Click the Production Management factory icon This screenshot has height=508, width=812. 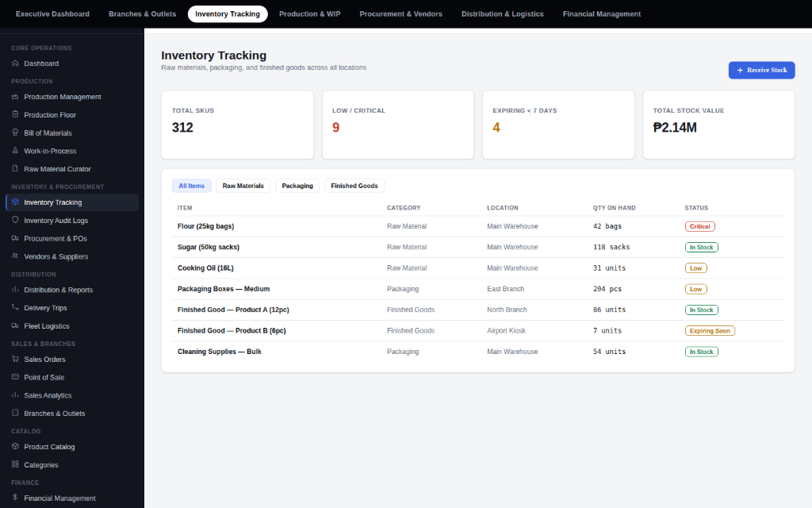tap(15, 96)
